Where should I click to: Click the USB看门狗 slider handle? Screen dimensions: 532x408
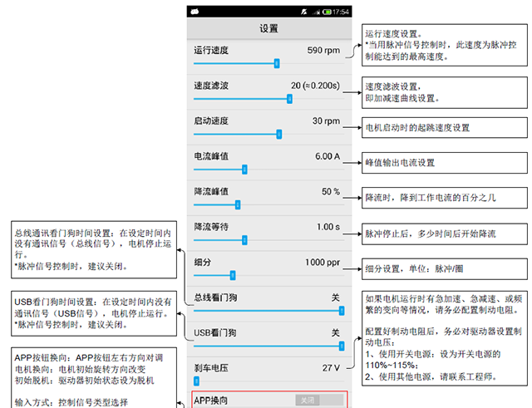pyautogui.click(x=342, y=346)
